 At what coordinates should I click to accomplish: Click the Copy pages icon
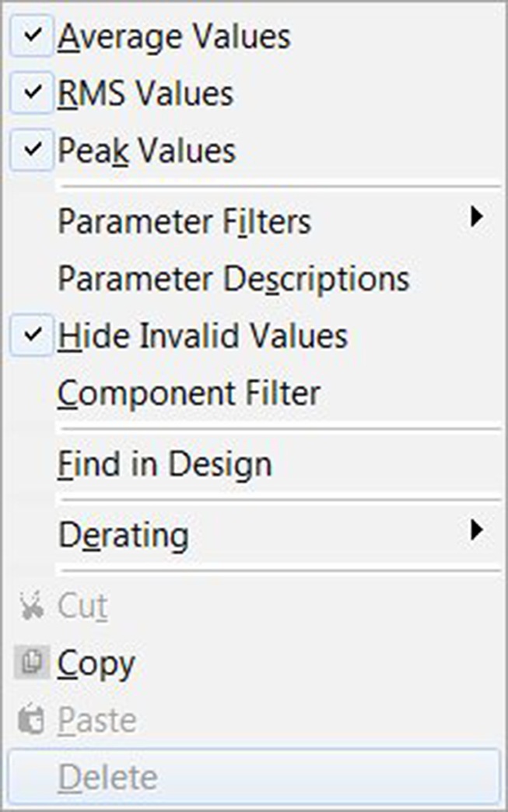point(32,663)
